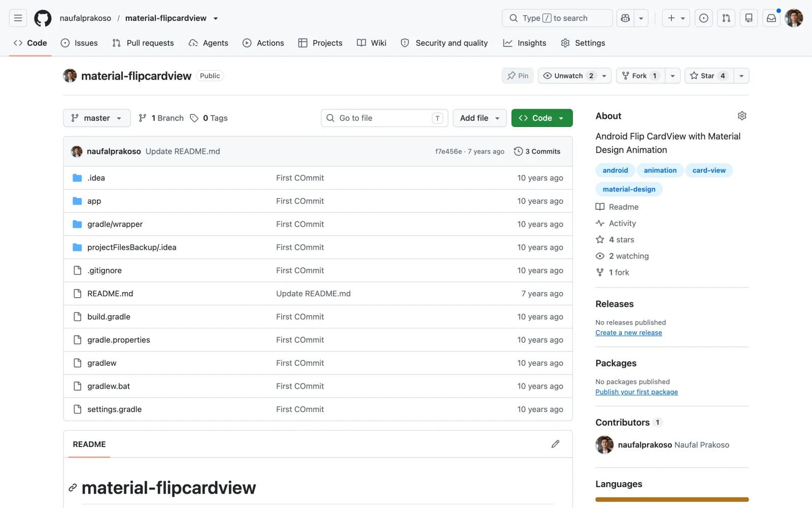View 1 fork link

[x=613, y=272]
